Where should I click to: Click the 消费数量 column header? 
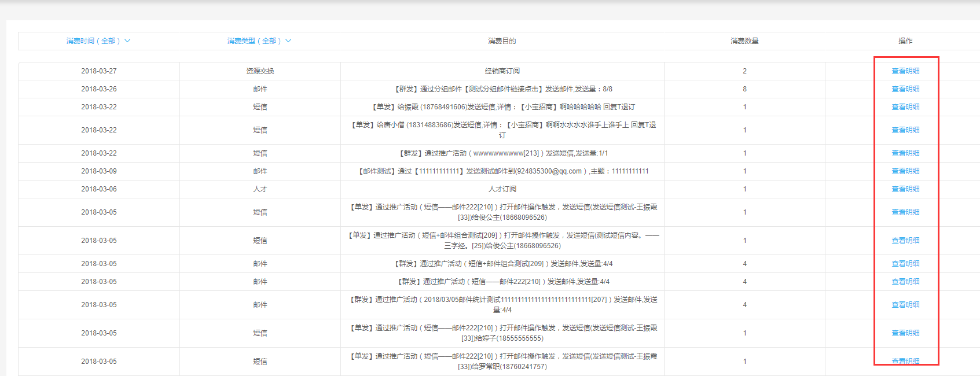[744, 41]
